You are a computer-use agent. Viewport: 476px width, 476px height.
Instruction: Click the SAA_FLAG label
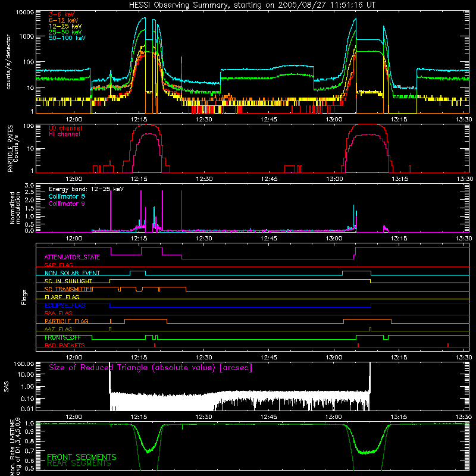pyautogui.click(x=58, y=314)
